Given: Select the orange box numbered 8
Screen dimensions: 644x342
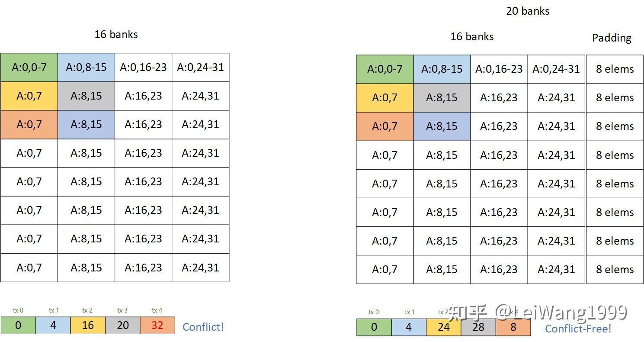Looking at the screenshot, I should pyautogui.click(x=513, y=327).
